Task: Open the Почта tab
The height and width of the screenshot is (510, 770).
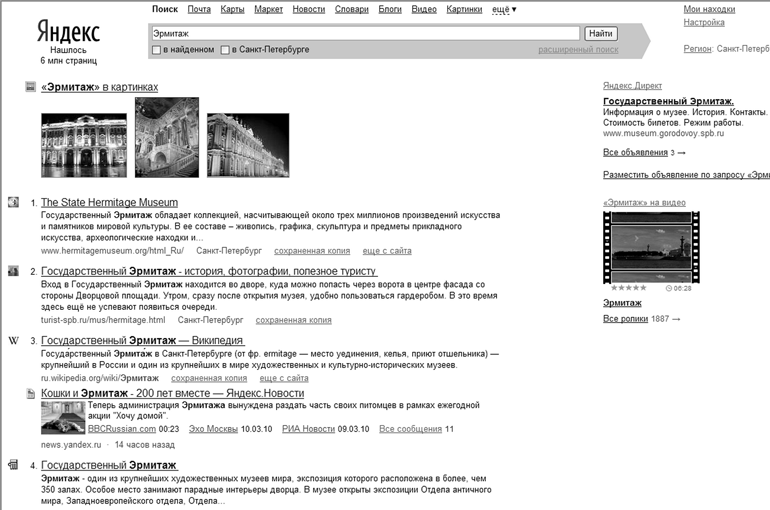Action: (x=199, y=9)
